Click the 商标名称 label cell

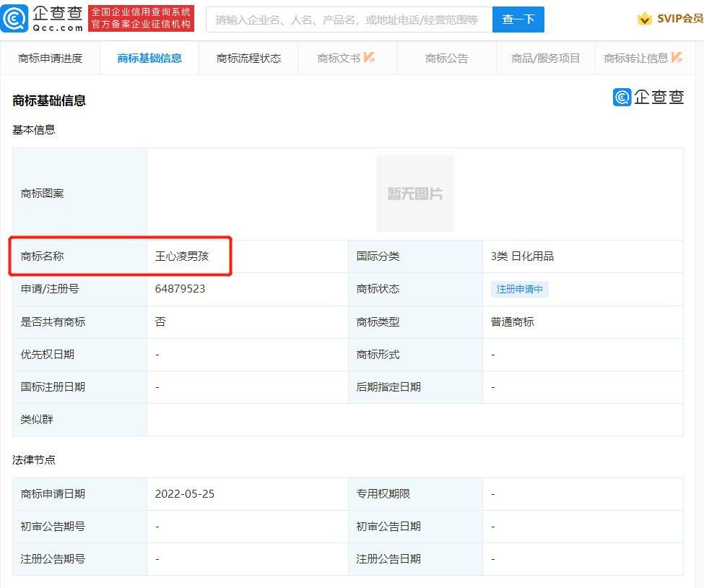79,256
